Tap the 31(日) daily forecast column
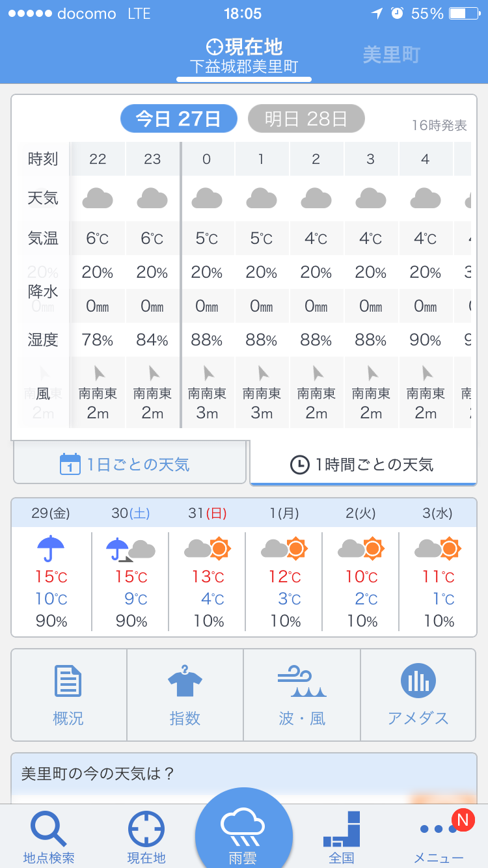 point(208,567)
